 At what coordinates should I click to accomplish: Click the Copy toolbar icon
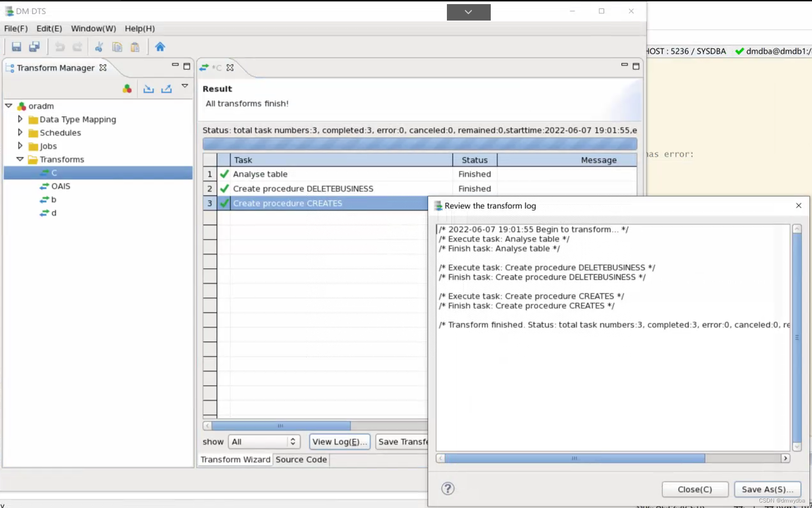click(x=117, y=47)
